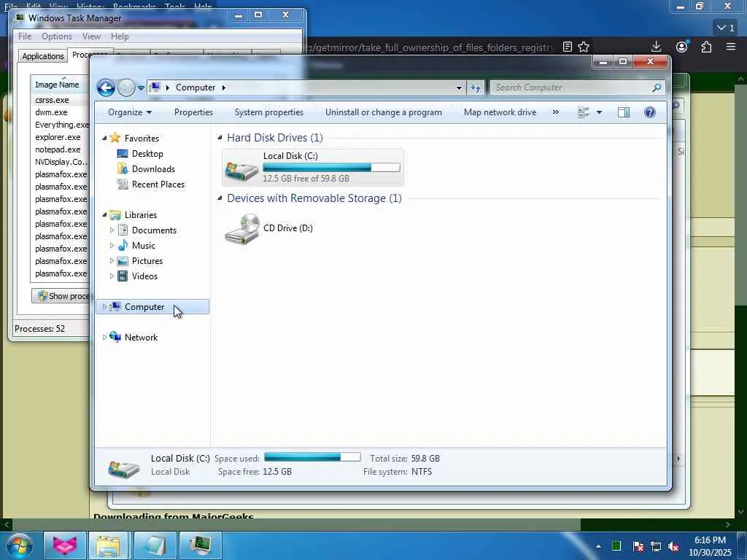Click the Videos library icon
The image size is (747, 560).
[x=123, y=276]
